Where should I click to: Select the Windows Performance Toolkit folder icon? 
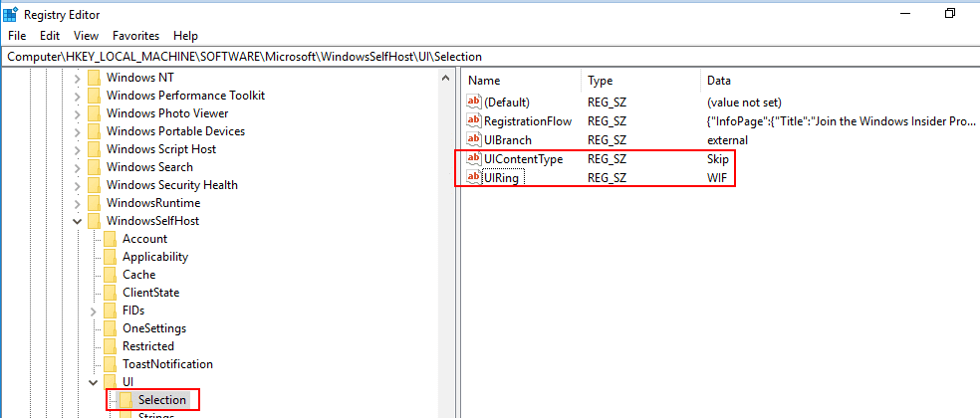(94, 96)
